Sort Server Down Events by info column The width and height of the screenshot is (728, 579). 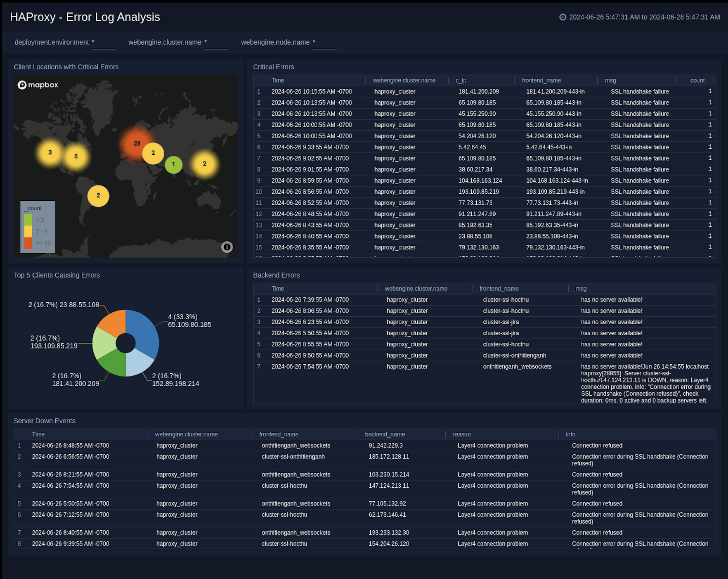(570, 434)
